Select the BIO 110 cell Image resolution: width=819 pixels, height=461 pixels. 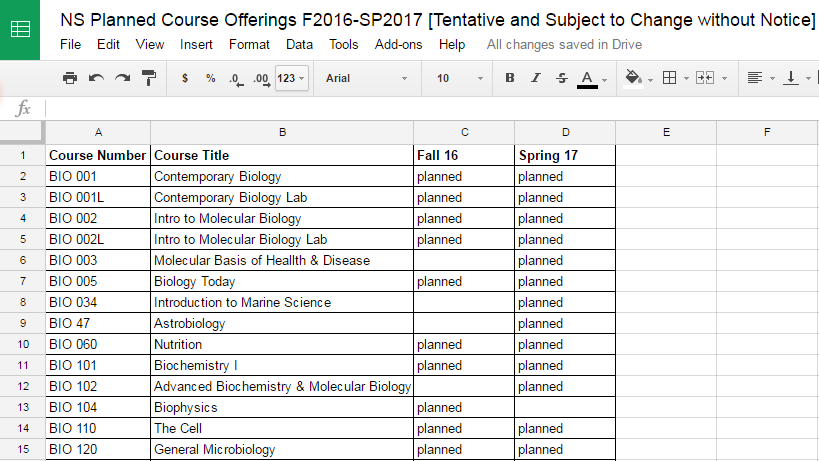click(98, 428)
